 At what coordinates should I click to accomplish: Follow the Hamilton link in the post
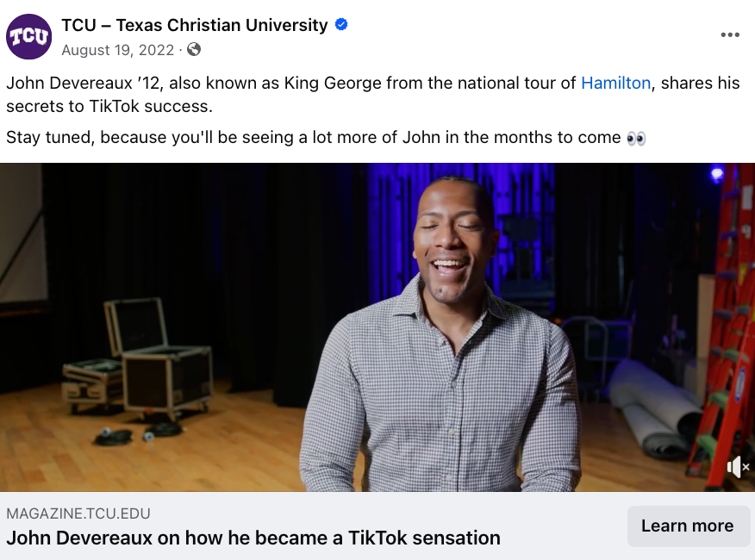[615, 84]
